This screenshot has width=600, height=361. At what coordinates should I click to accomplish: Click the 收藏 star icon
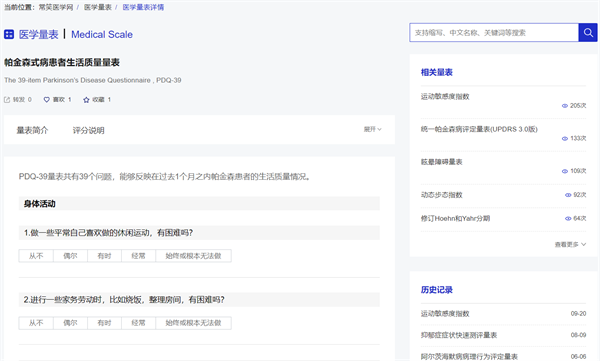click(86, 100)
